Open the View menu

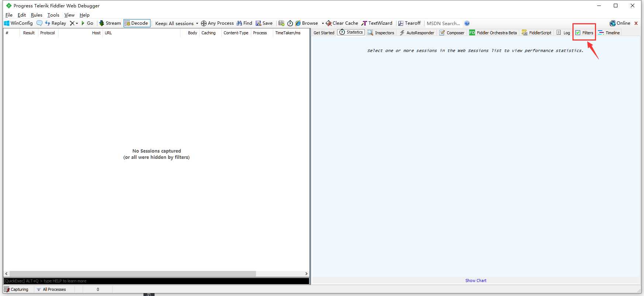pyautogui.click(x=69, y=15)
